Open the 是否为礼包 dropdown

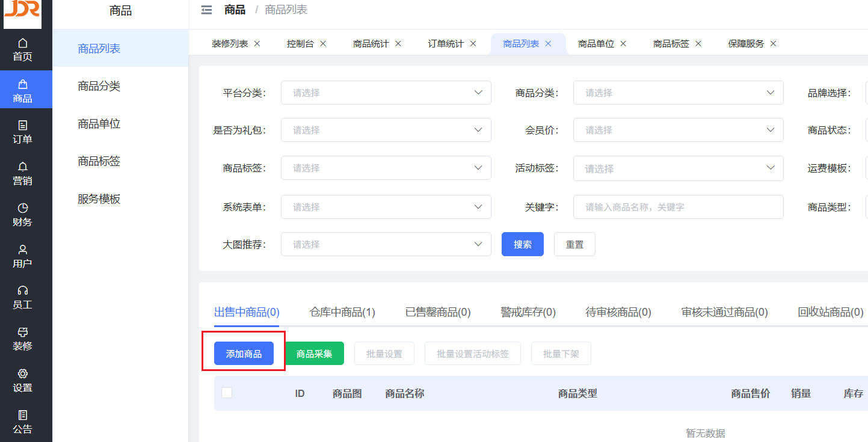(x=386, y=130)
